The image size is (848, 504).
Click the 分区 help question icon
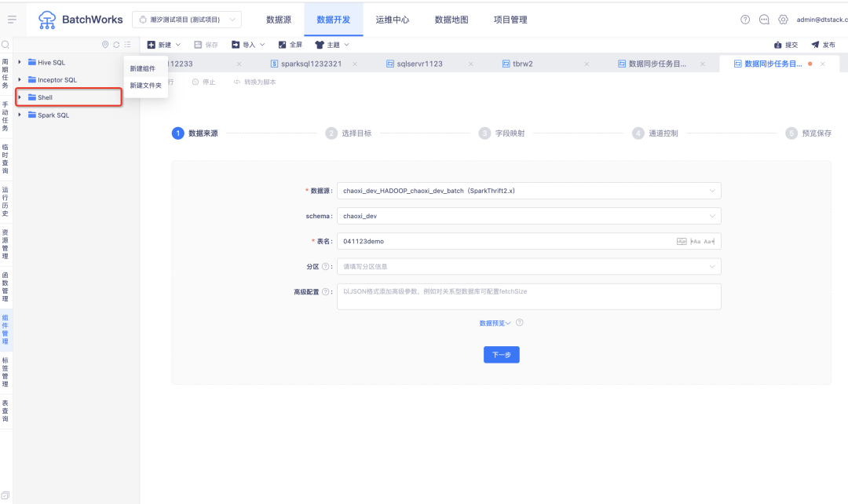(326, 267)
